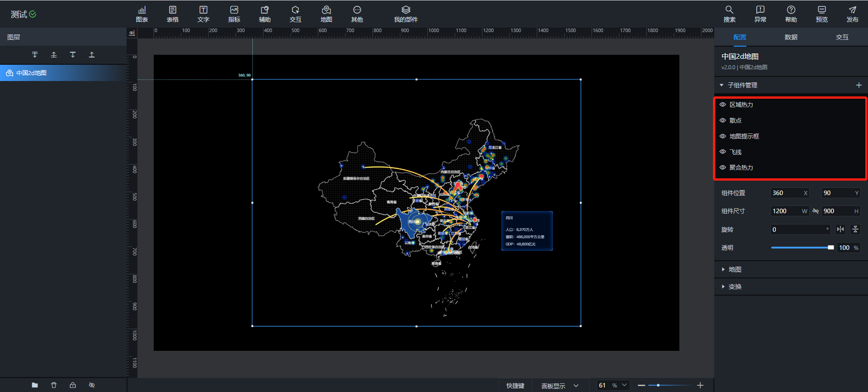Click the 快捷键 shortcuts button
This screenshot has width=868, height=392.
[x=515, y=386]
